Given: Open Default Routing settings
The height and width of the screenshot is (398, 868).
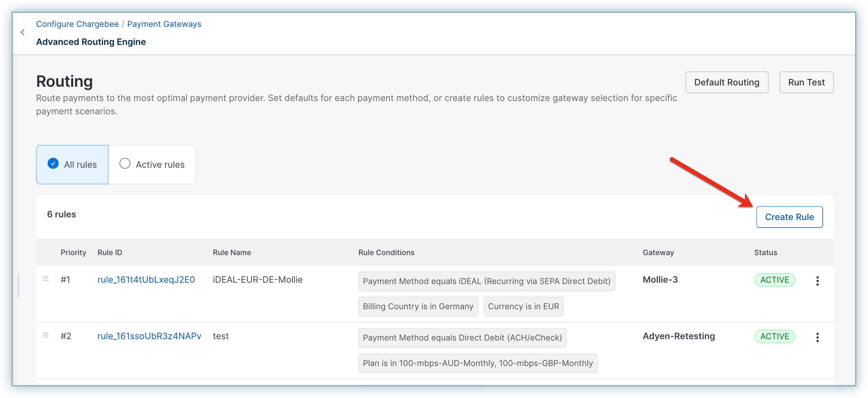Looking at the screenshot, I should click(x=726, y=82).
